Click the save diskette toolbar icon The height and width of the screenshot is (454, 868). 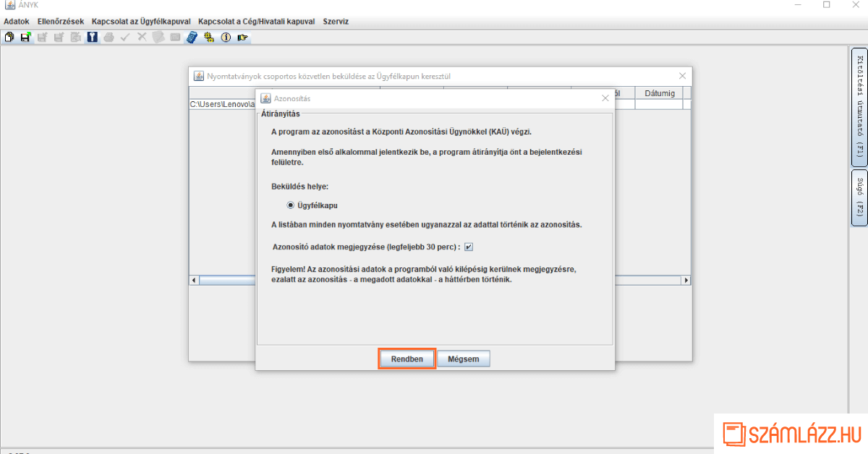click(26, 38)
